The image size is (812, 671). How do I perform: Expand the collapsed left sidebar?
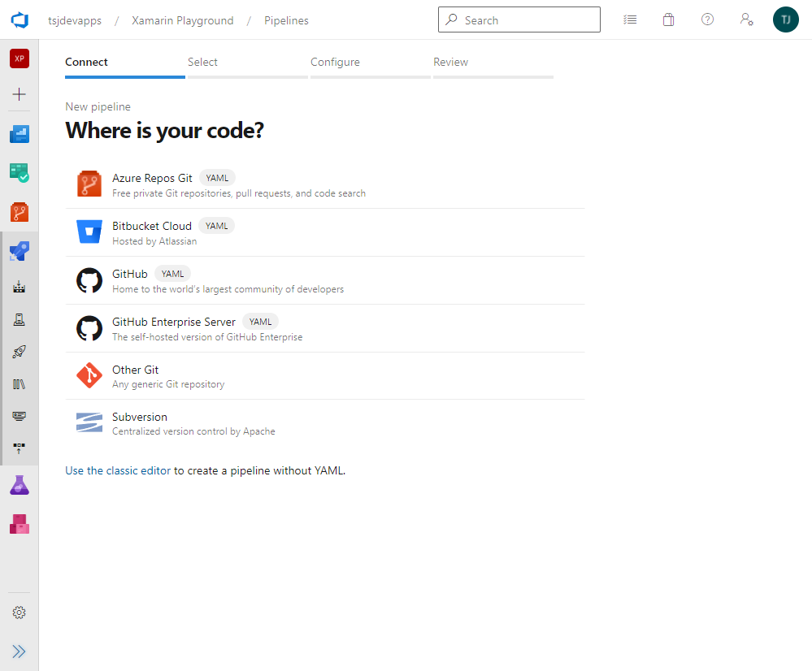coord(20,651)
